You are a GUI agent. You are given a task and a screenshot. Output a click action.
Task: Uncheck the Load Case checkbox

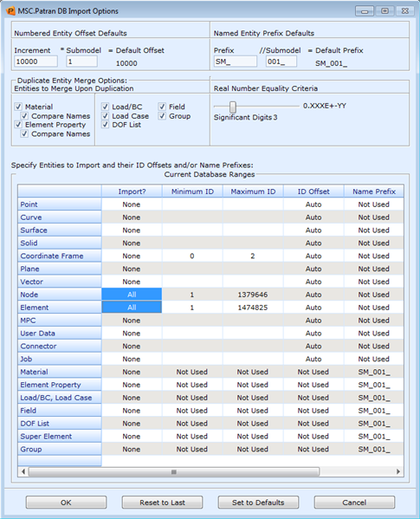tap(105, 116)
